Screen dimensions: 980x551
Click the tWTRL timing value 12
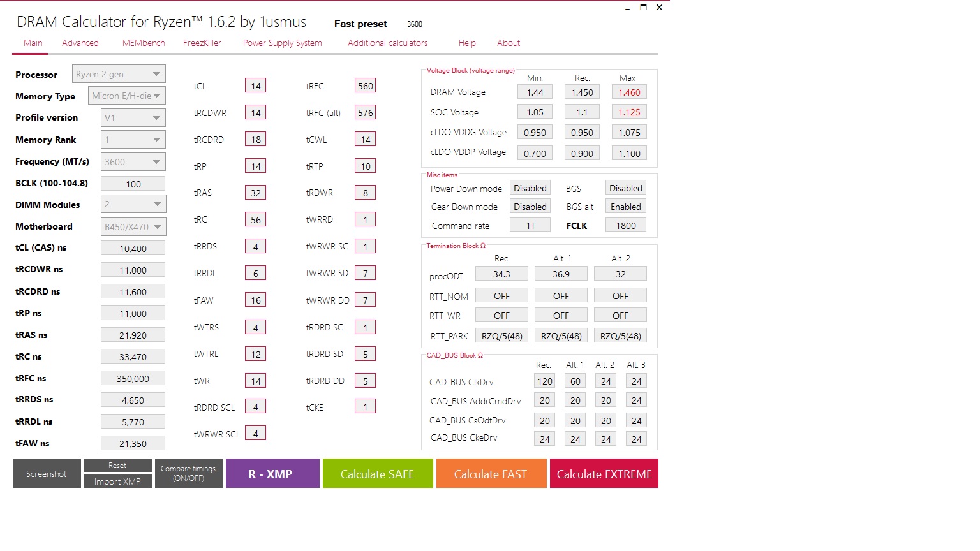click(x=256, y=354)
